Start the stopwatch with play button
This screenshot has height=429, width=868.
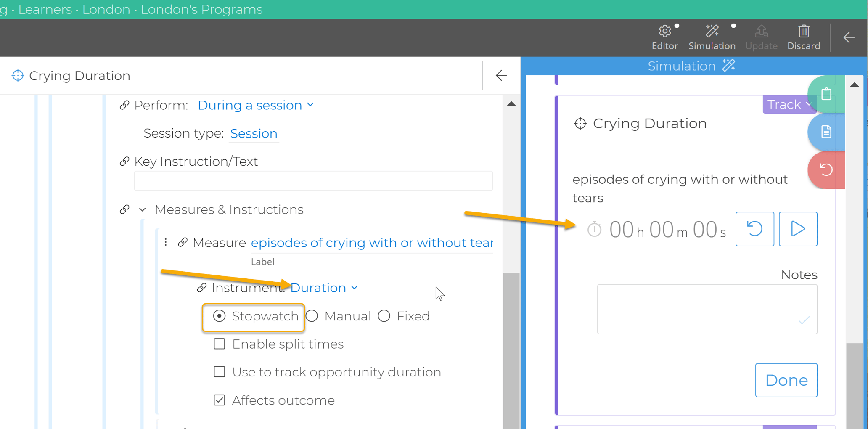tap(798, 229)
